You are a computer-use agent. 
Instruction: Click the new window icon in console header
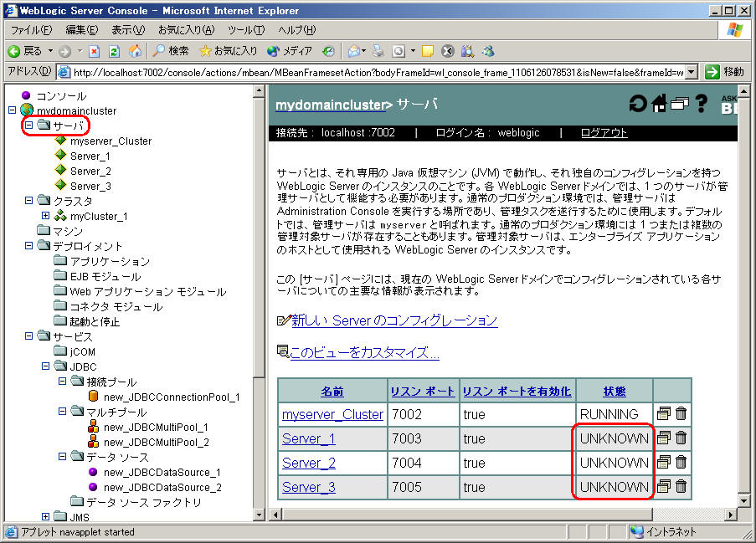click(680, 104)
